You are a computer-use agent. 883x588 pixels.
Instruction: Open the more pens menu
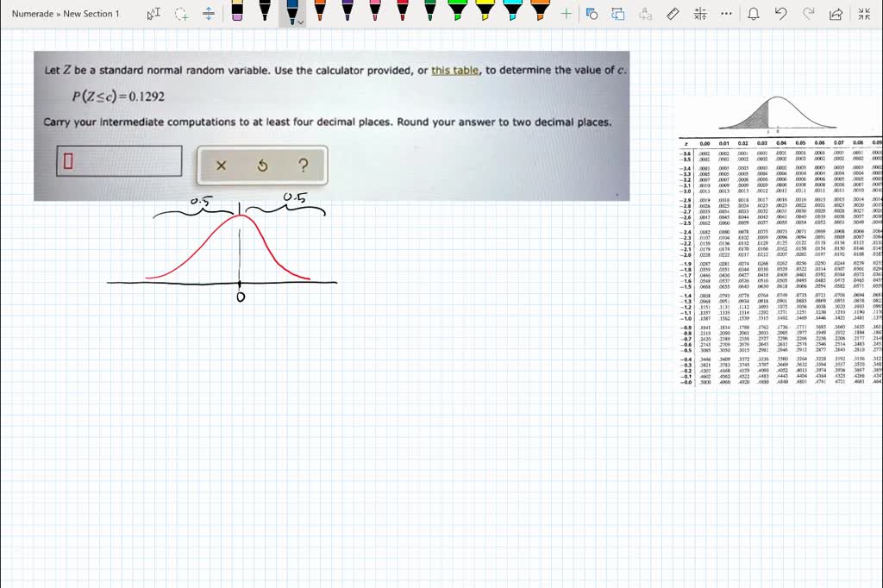(568, 14)
